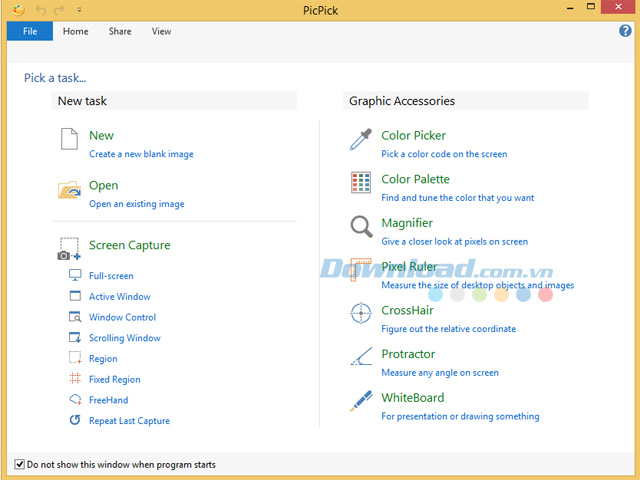
Task: Click Repeat Last Capture
Action: pyautogui.click(x=129, y=421)
